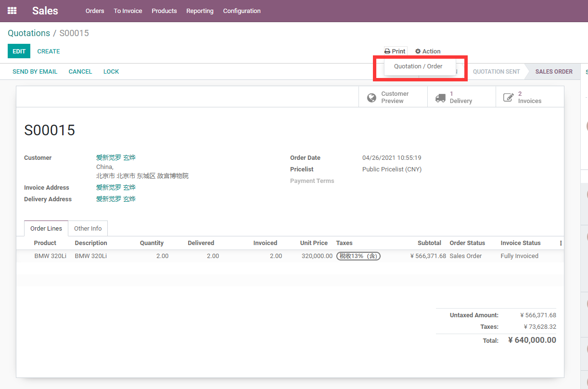Open the Delivery truck icon button
The image size is (588, 389).
440,98
